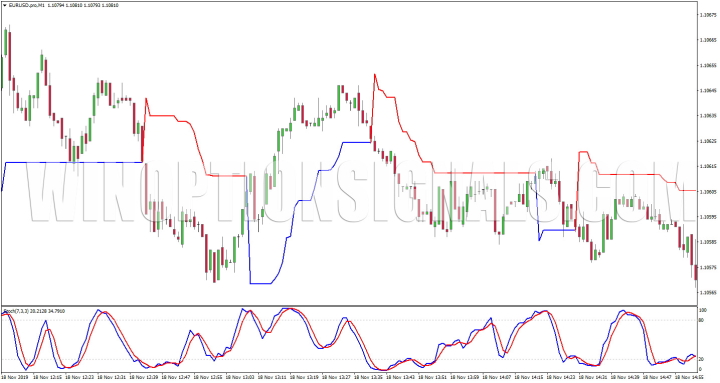This screenshot has width=720, height=383.
Task: Select the 18 Nov 14:55 time label
Action: (688, 376)
